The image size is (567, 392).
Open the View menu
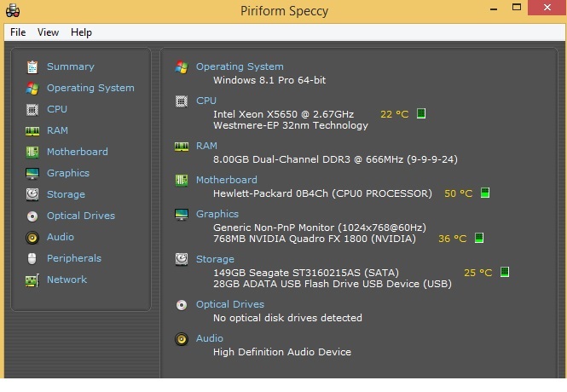click(x=48, y=32)
